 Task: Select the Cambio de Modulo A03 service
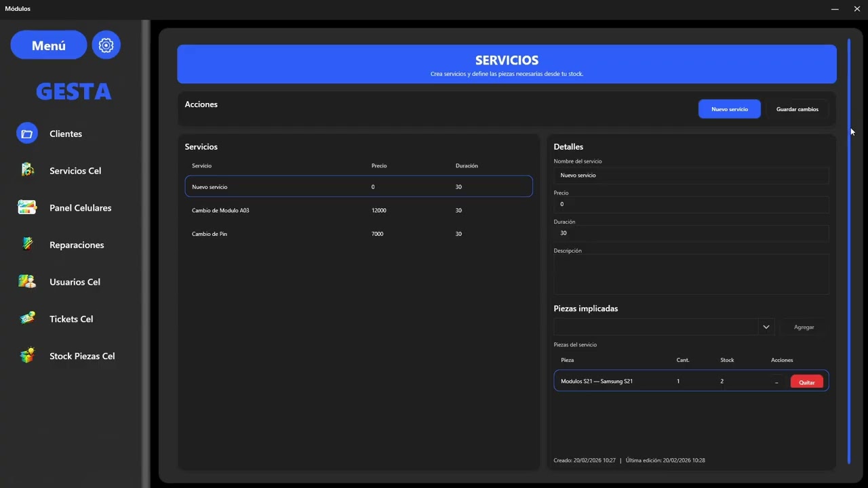pos(359,210)
